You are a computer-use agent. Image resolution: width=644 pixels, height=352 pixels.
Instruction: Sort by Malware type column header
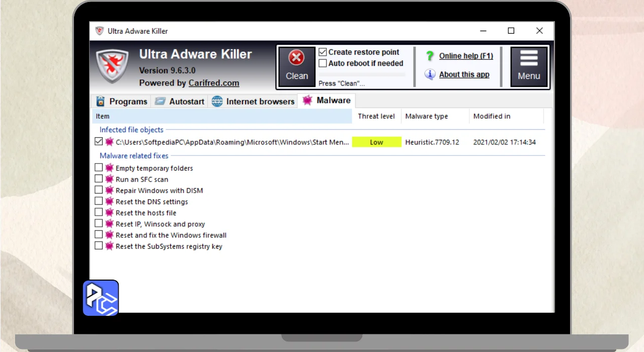(435, 116)
